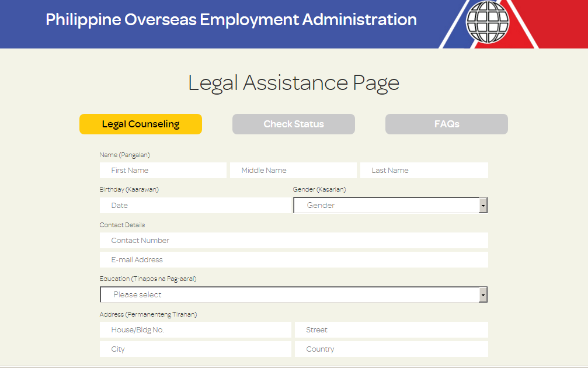Open the Legal Counseling tab

[x=141, y=124]
